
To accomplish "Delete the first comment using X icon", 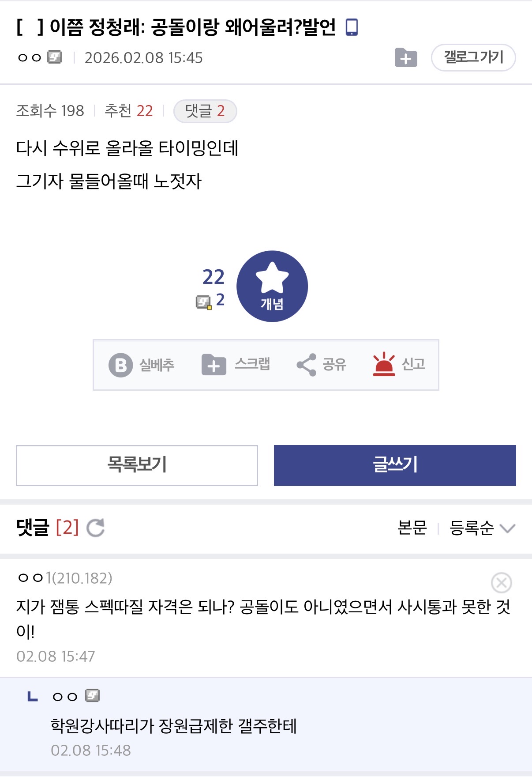I will [x=501, y=583].
